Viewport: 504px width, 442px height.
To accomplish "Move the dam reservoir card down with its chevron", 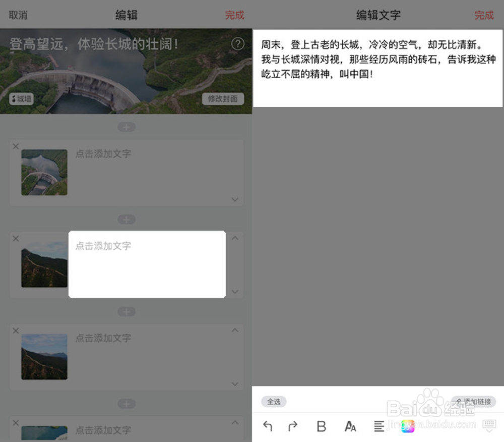I will coord(235,199).
